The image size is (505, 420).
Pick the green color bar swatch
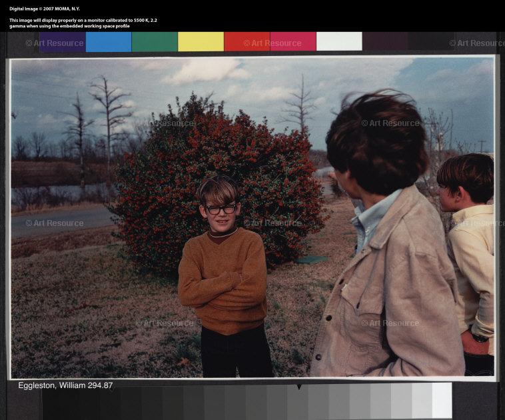click(x=155, y=42)
